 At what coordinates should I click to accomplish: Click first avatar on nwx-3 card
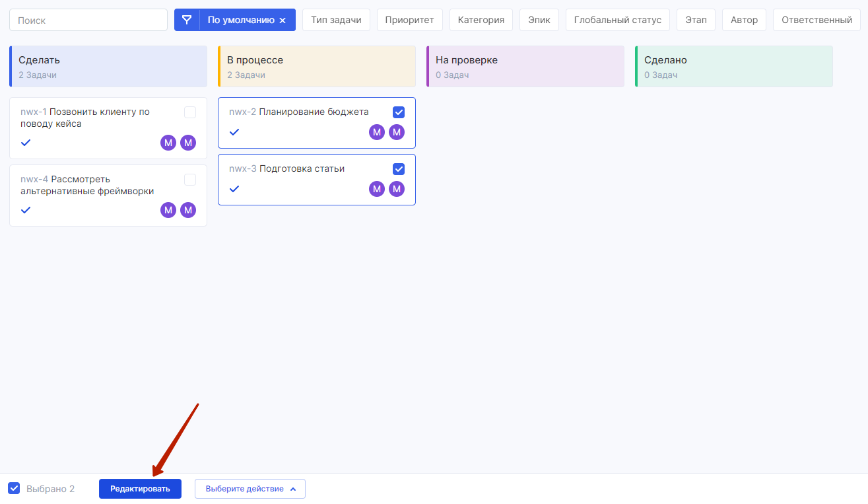click(x=377, y=189)
